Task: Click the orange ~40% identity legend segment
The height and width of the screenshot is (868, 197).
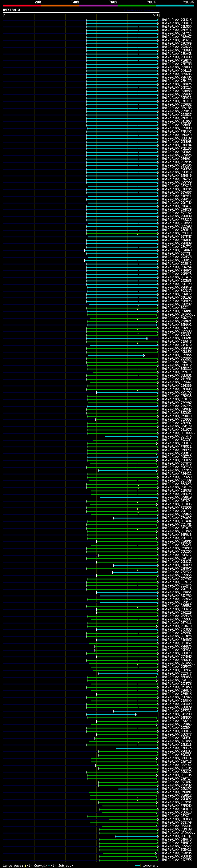Action: point(60,6)
